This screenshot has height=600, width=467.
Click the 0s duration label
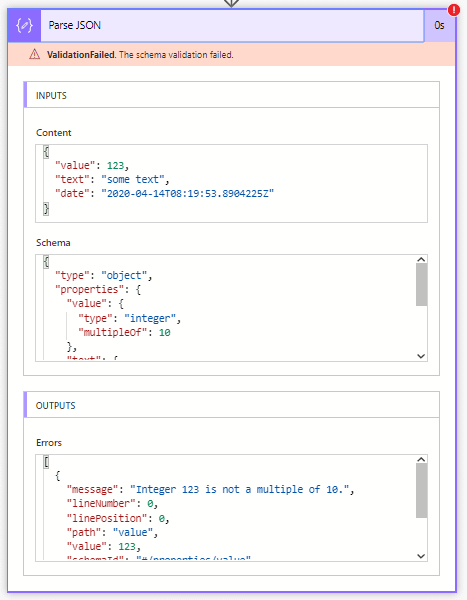point(439,25)
